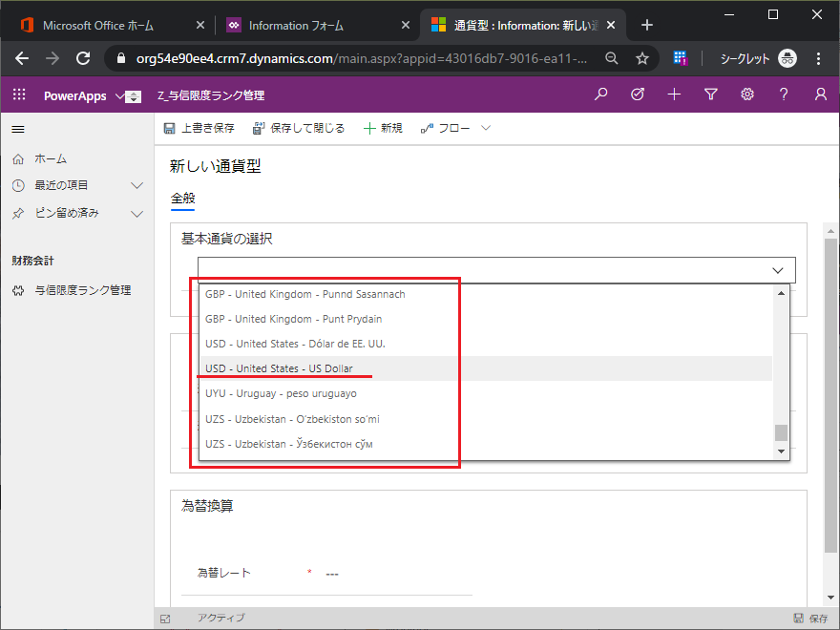Open advanced find filter icon
840x630 pixels.
[710, 94]
